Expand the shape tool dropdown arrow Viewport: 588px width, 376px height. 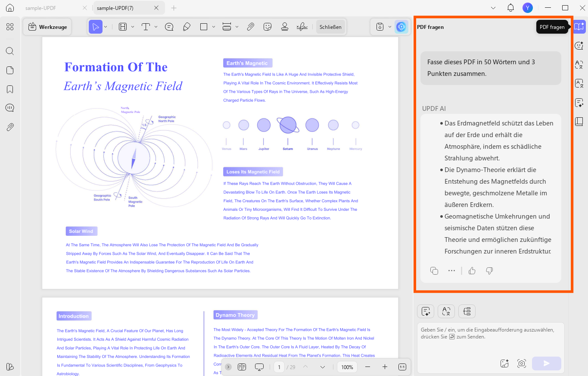214,27
